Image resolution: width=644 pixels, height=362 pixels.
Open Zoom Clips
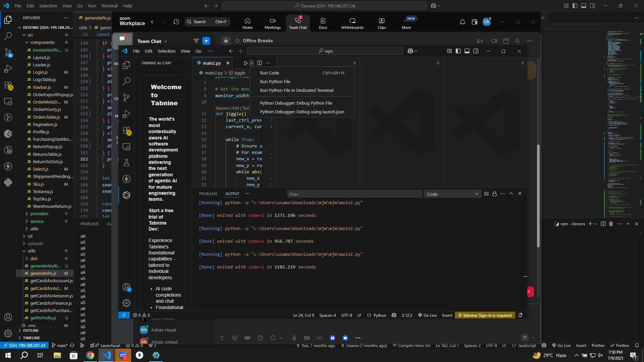coord(382,23)
